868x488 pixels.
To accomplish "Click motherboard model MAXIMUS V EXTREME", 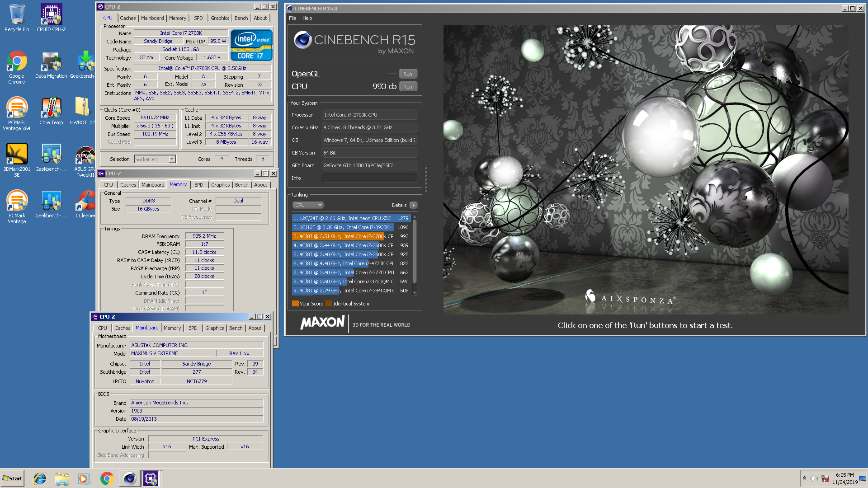I will 172,353.
